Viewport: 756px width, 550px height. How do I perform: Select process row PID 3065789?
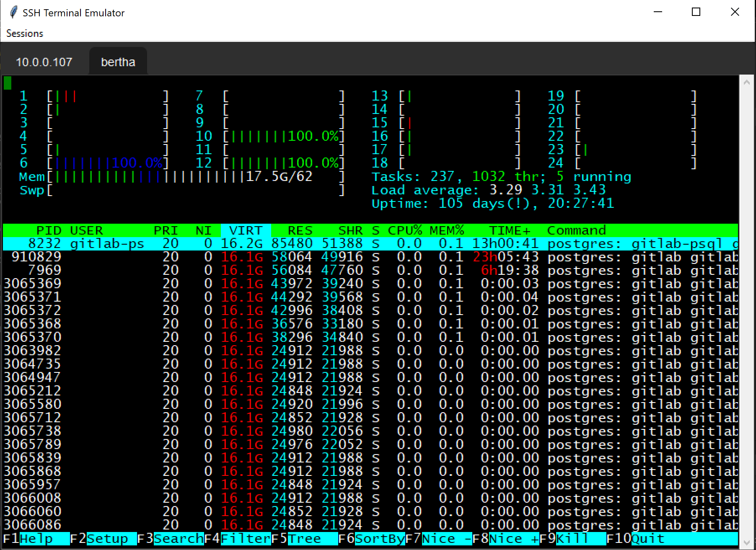click(370, 445)
